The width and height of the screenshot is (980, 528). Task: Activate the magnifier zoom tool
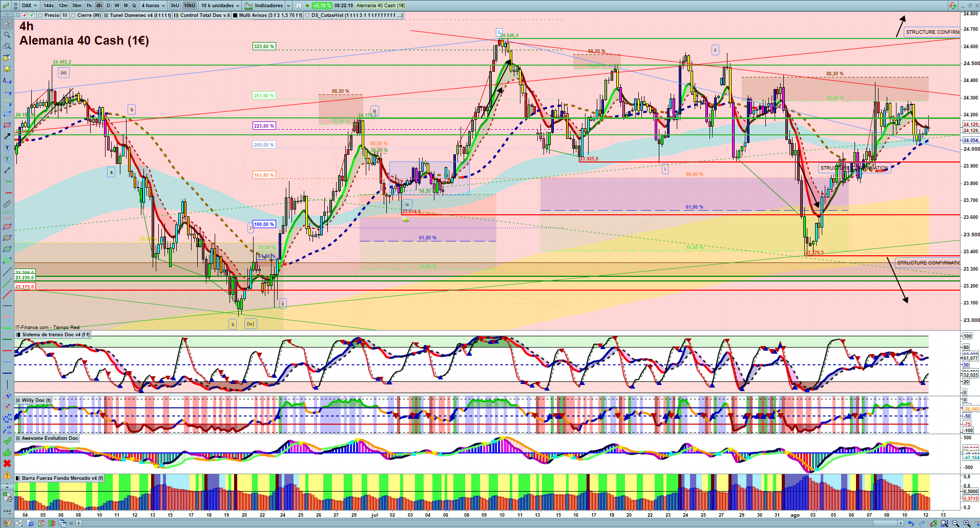coord(7,35)
